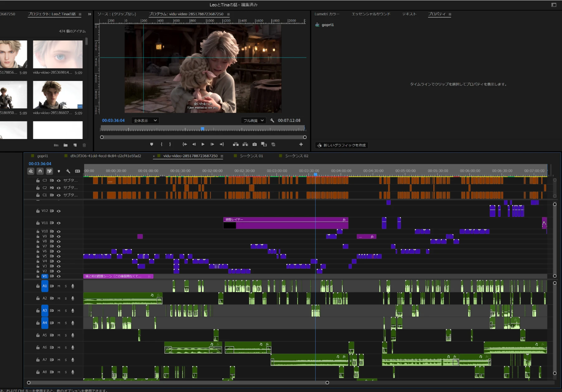The width and height of the screenshot is (562, 392).
Task: Click the Comparison View icon
Action: pyautogui.click(x=264, y=144)
